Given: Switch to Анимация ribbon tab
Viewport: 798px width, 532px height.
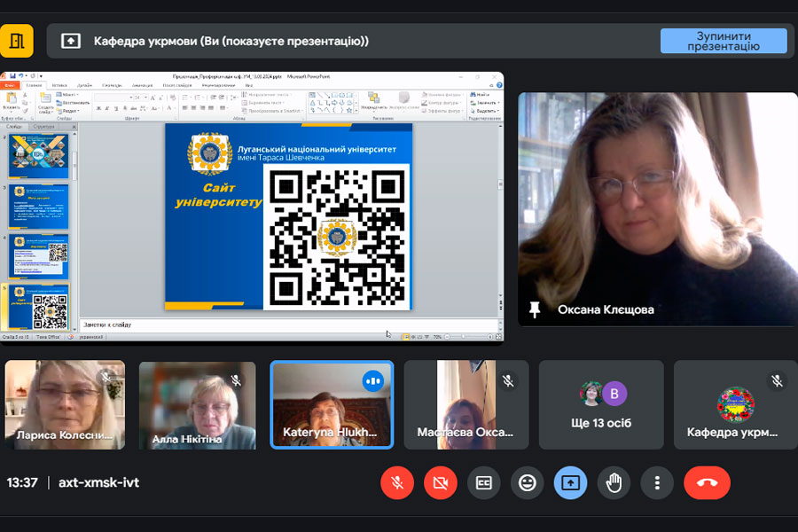Looking at the screenshot, I should [x=142, y=85].
